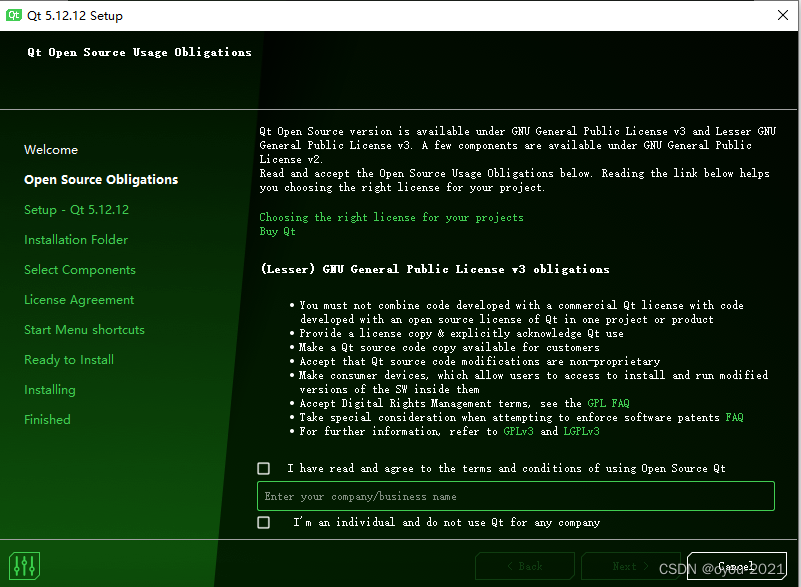Screen dimensions: 801x587
Task: Select the Installing step
Action: 50,390
